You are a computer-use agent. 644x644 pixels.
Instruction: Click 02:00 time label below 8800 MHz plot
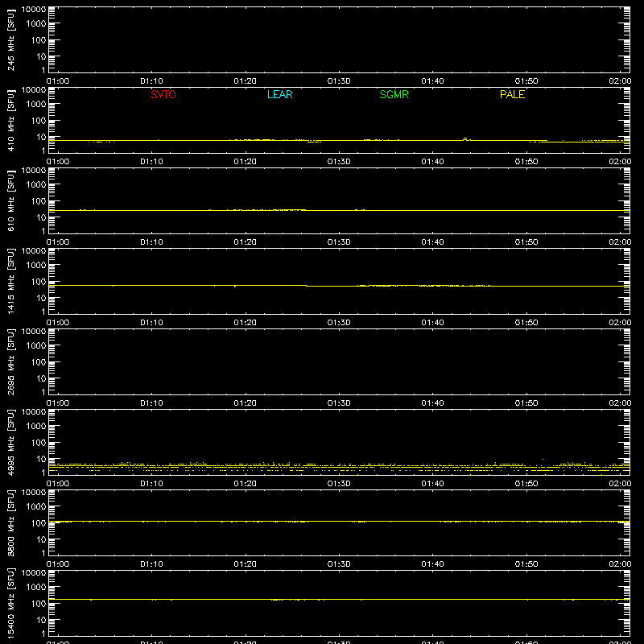coord(620,564)
